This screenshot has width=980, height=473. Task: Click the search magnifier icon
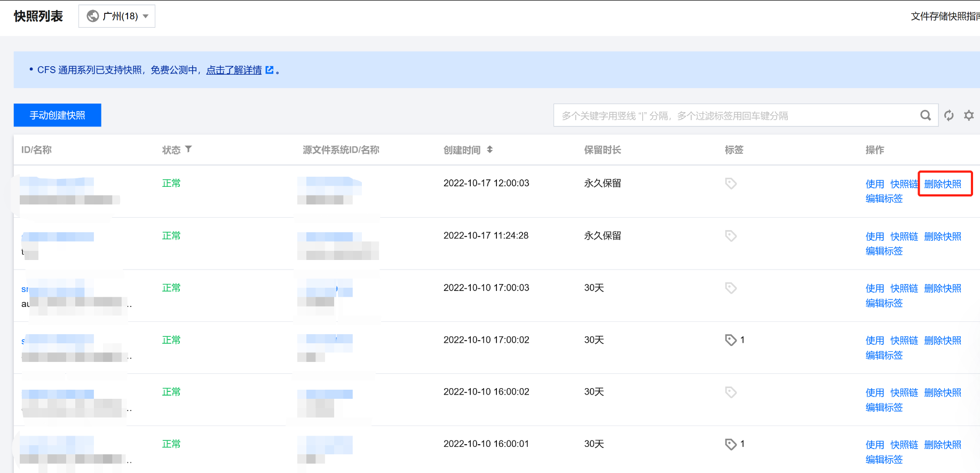click(x=926, y=115)
